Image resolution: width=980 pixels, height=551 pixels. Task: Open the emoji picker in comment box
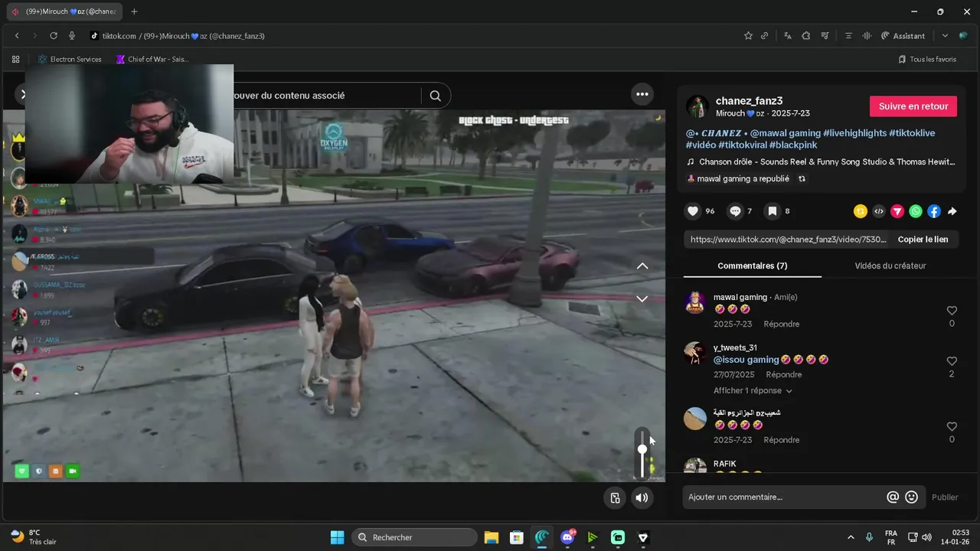tap(911, 497)
